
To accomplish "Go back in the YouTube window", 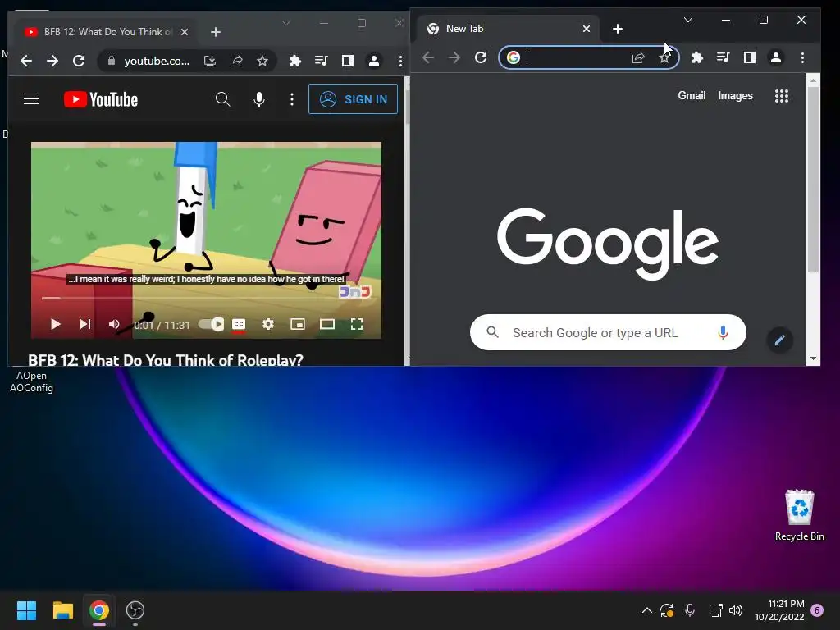I will 25,61.
